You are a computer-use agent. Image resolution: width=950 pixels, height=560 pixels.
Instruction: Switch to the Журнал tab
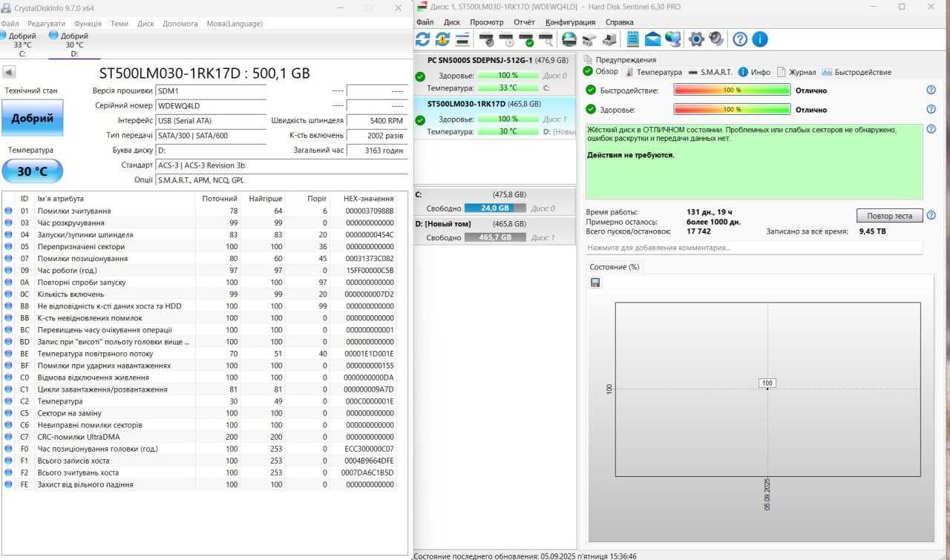click(x=796, y=72)
